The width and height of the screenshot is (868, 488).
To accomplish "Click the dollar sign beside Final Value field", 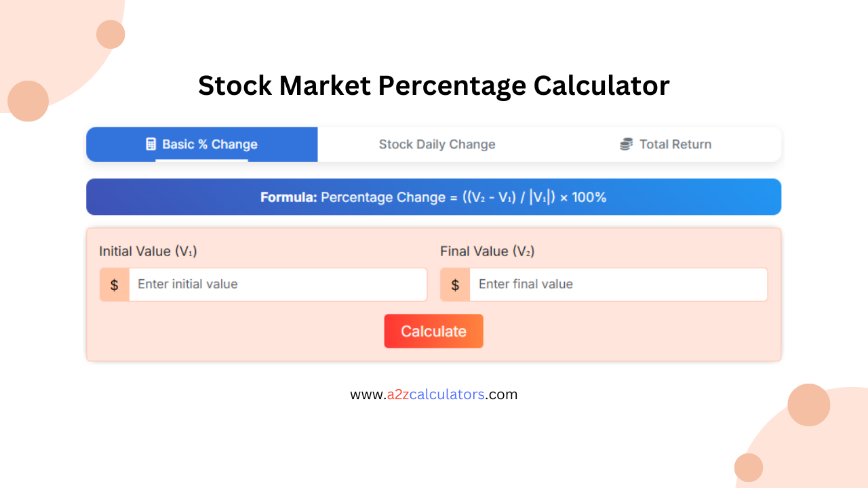I will [x=455, y=284].
